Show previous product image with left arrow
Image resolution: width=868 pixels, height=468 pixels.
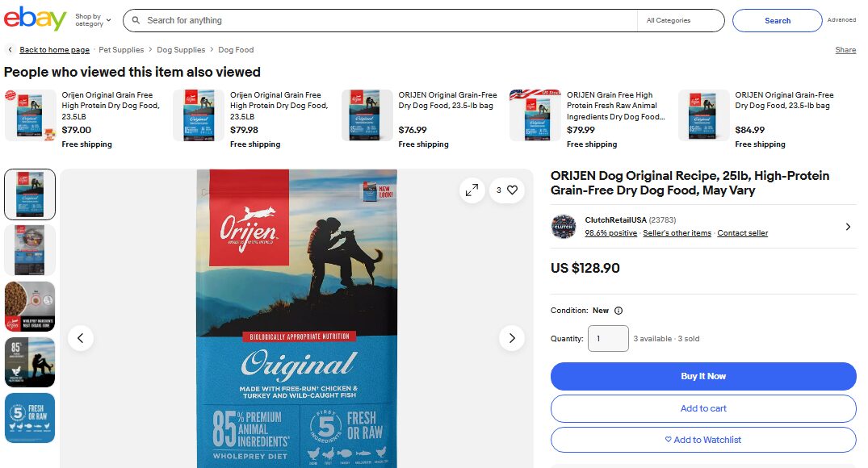(x=81, y=338)
